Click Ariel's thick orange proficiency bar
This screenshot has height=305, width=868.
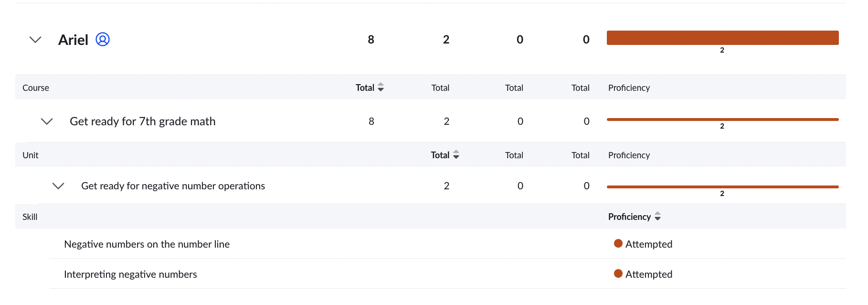tap(722, 38)
